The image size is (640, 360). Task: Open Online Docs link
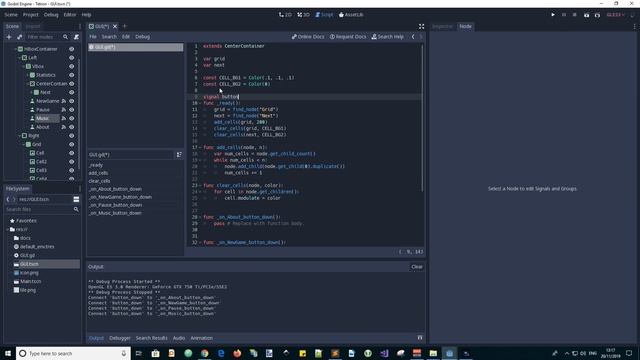tap(308, 37)
